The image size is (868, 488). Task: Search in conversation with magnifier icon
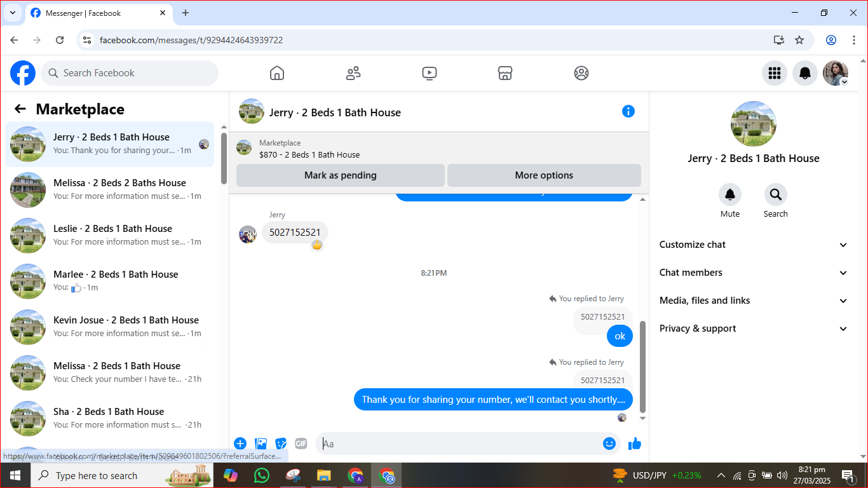[x=776, y=194]
